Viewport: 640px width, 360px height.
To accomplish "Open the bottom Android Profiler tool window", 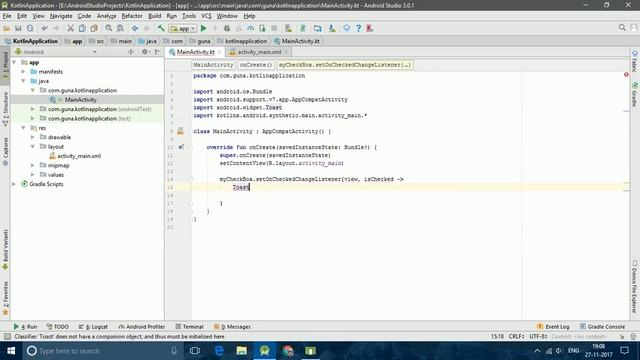I will pyautogui.click(x=142, y=327).
